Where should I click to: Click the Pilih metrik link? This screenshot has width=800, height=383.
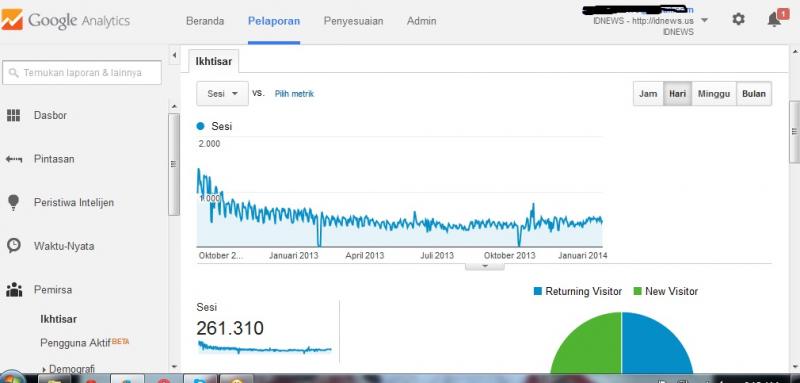pyautogui.click(x=294, y=94)
